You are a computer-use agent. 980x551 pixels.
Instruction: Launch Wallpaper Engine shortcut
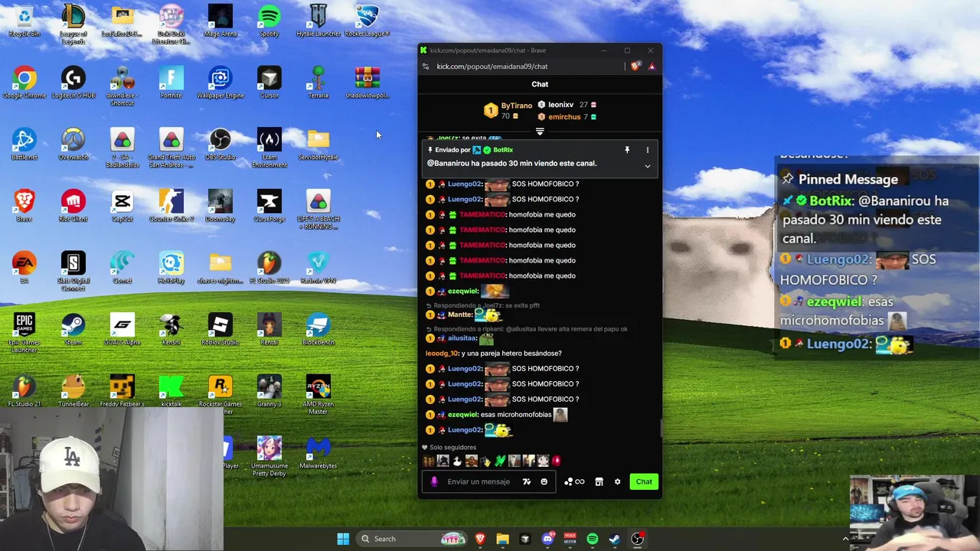point(220,83)
